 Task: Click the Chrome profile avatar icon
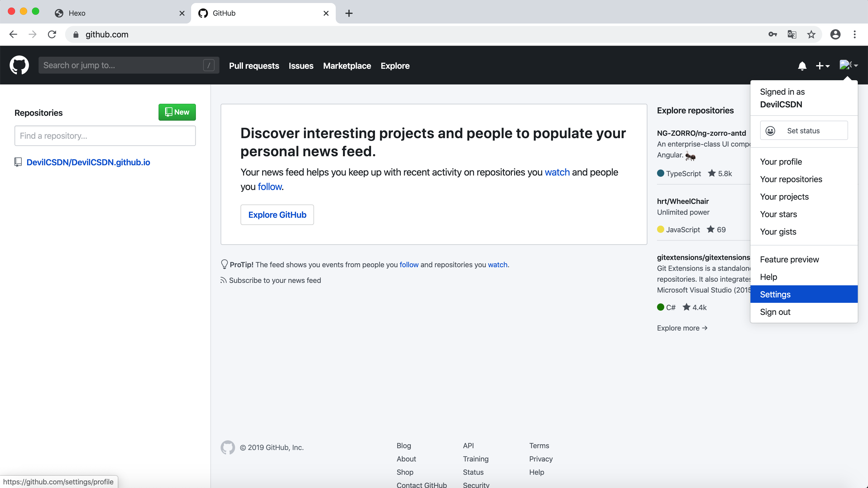tap(835, 34)
